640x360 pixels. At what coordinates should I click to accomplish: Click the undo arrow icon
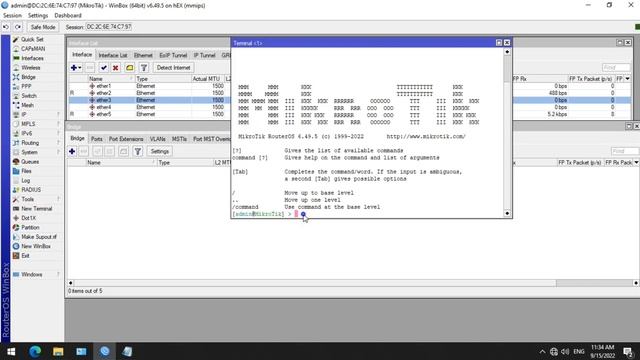click(6, 27)
